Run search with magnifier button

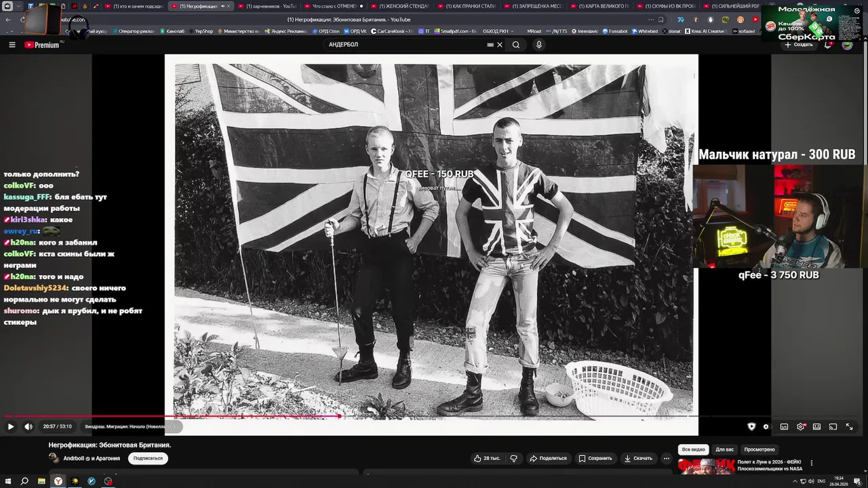click(516, 45)
